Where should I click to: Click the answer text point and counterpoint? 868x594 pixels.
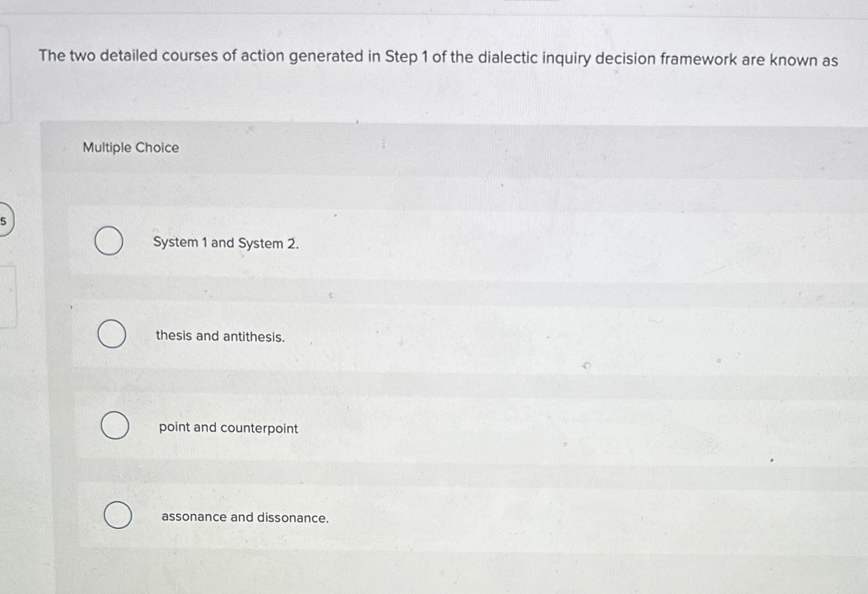(x=228, y=428)
